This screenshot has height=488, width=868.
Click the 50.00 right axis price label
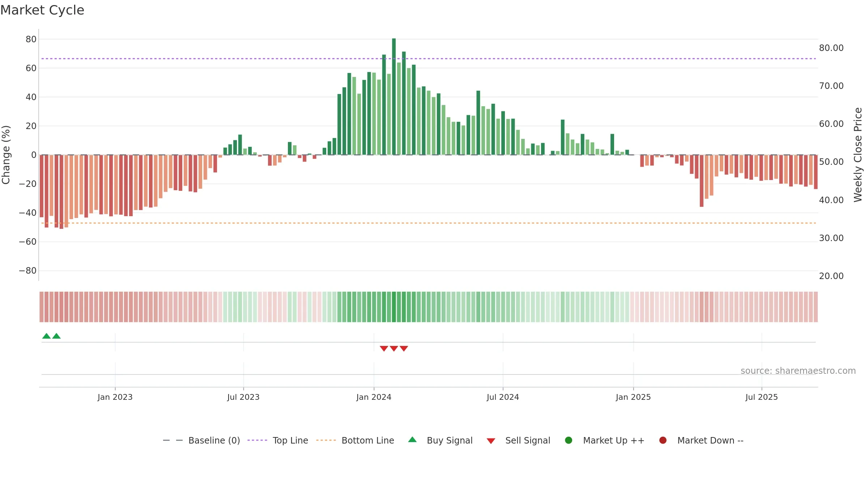(831, 162)
